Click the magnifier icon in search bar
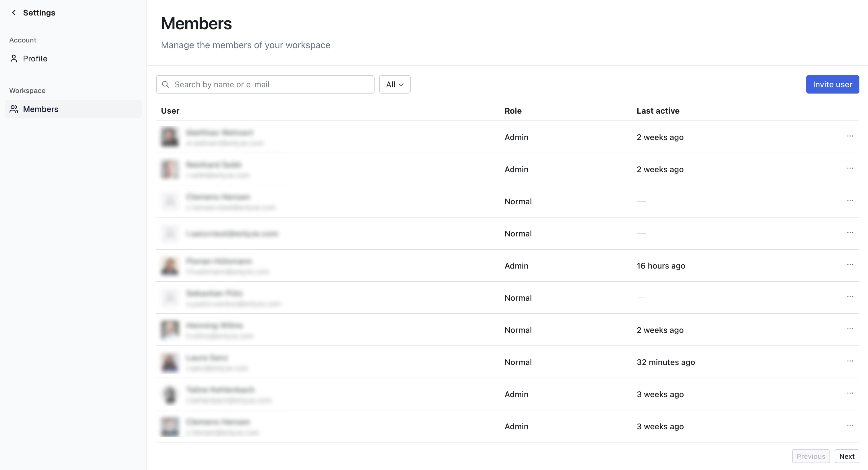 coord(166,84)
